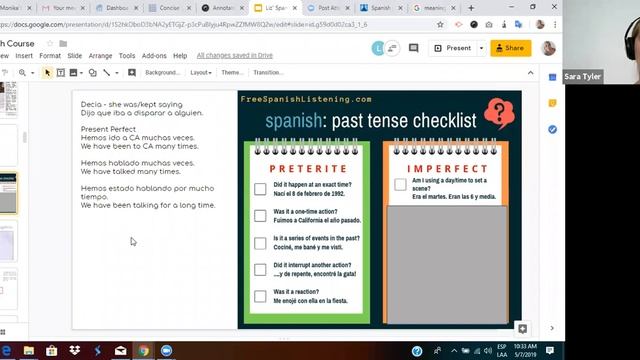Switch to the Spanish browser tab
The width and height of the screenshot is (640, 360).
point(380,8)
